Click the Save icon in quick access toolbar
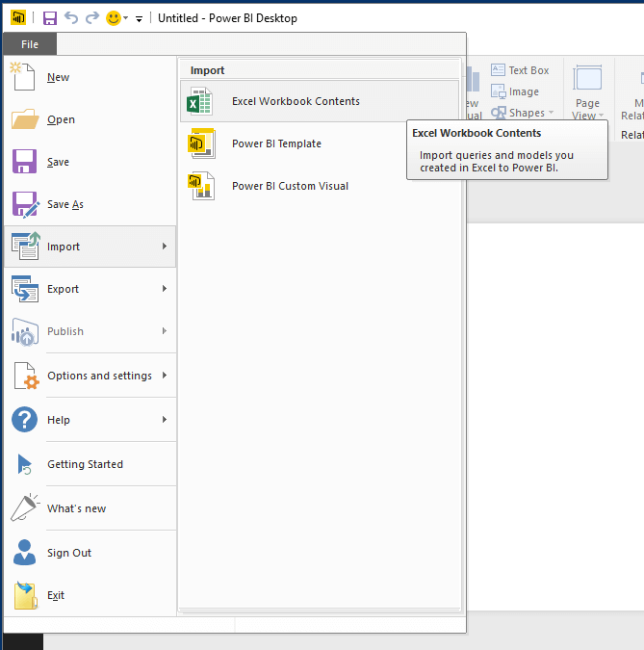 tap(50, 18)
